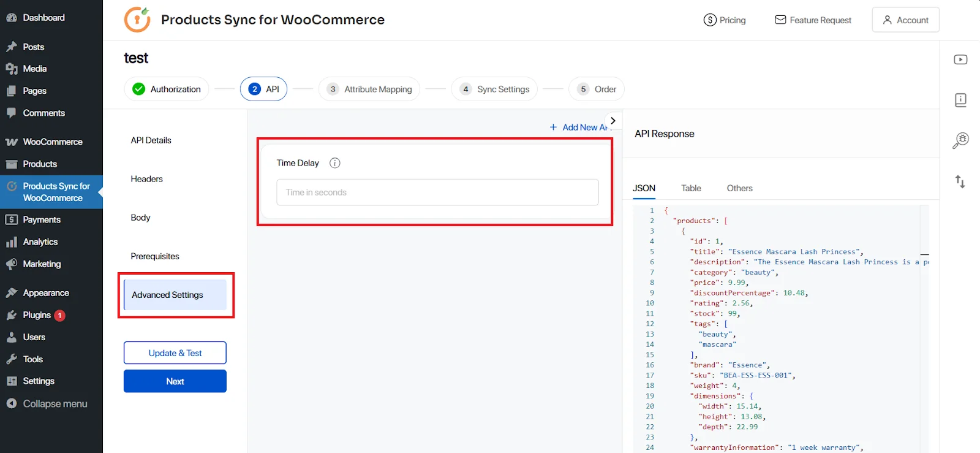Go to the Authorization step
This screenshot has height=453, width=980.
click(167, 89)
